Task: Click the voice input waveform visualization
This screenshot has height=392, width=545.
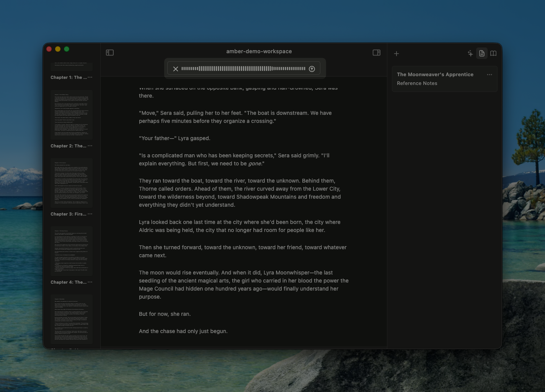Action: 243,69
